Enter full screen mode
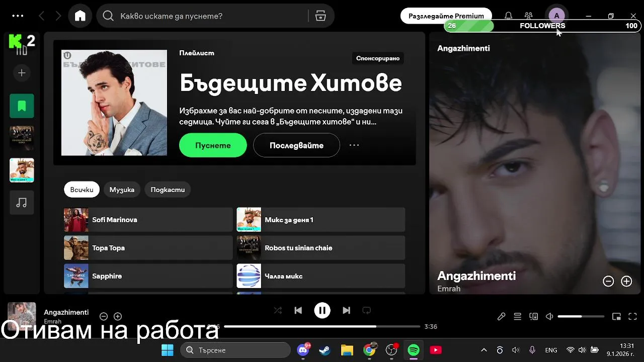 (633, 316)
